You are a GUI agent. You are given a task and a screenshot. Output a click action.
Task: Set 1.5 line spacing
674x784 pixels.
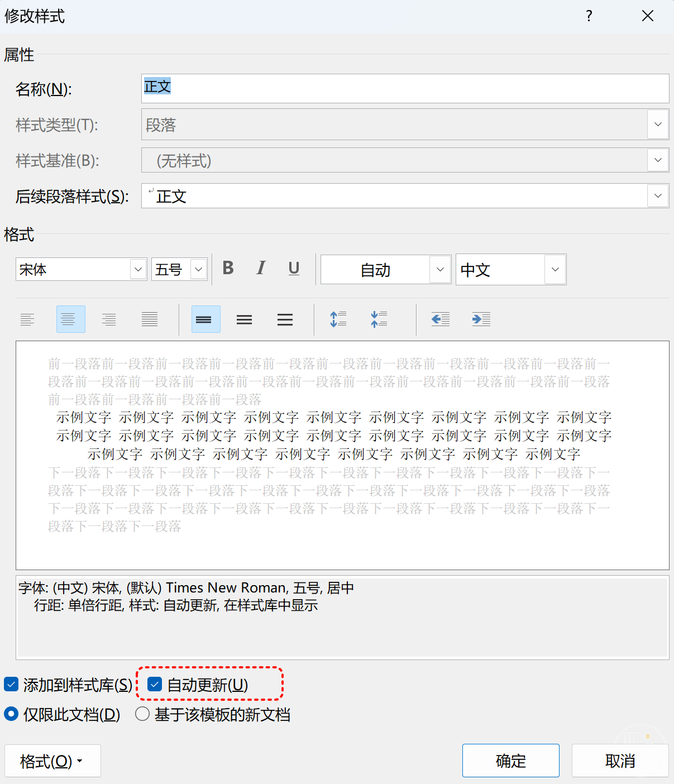pos(244,319)
